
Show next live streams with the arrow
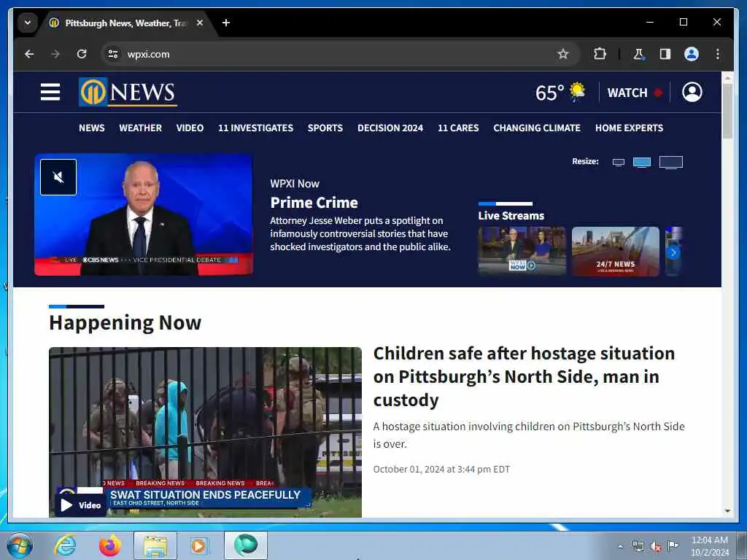coord(673,252)
